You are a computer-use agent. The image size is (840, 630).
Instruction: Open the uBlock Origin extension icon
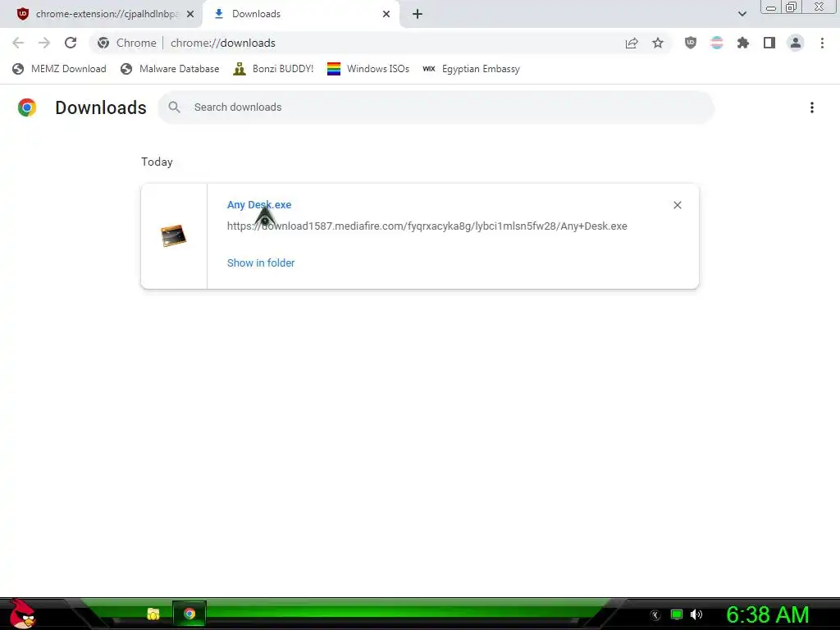pyautogui.click(x=691, y=43)
